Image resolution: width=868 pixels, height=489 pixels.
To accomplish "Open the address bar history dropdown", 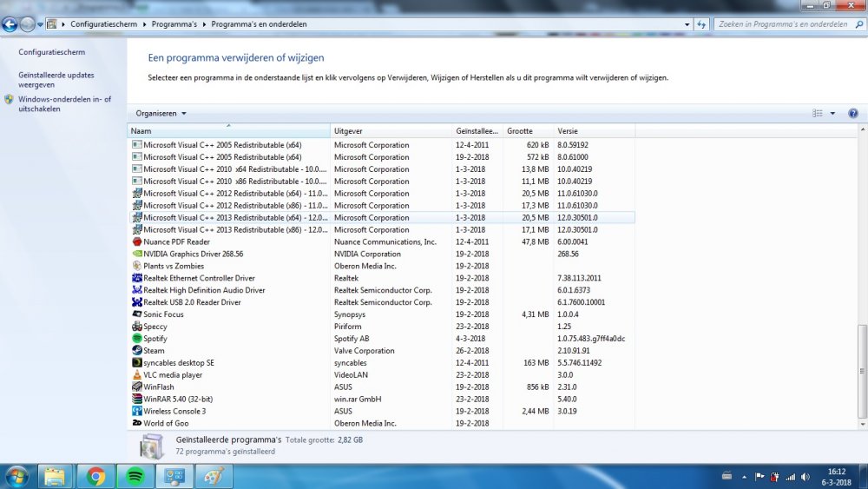I will point(687,24).
